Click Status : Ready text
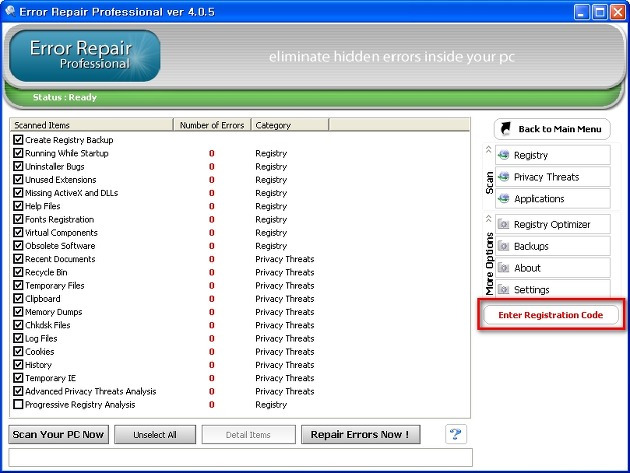Screen dimensions: 630x473 65,97
